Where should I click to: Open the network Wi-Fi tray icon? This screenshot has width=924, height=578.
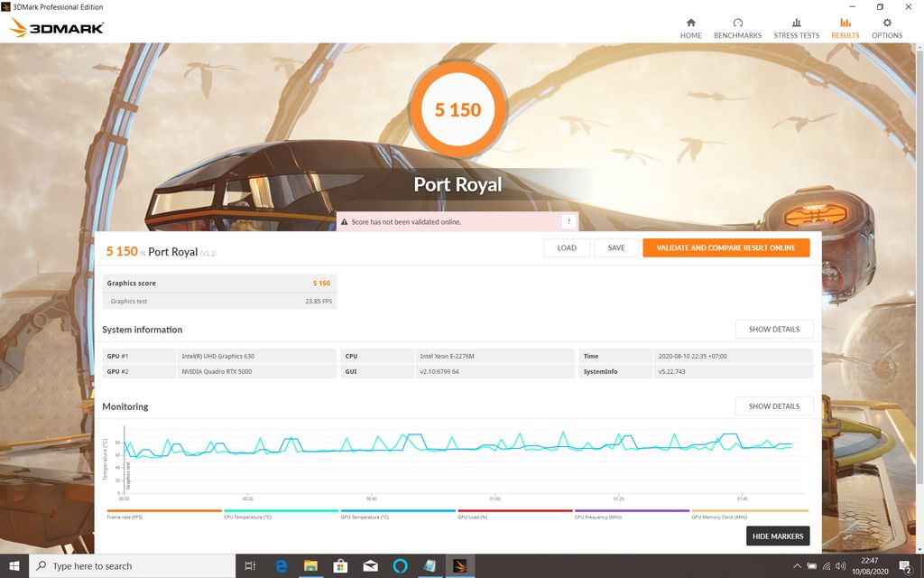(827, 566)
